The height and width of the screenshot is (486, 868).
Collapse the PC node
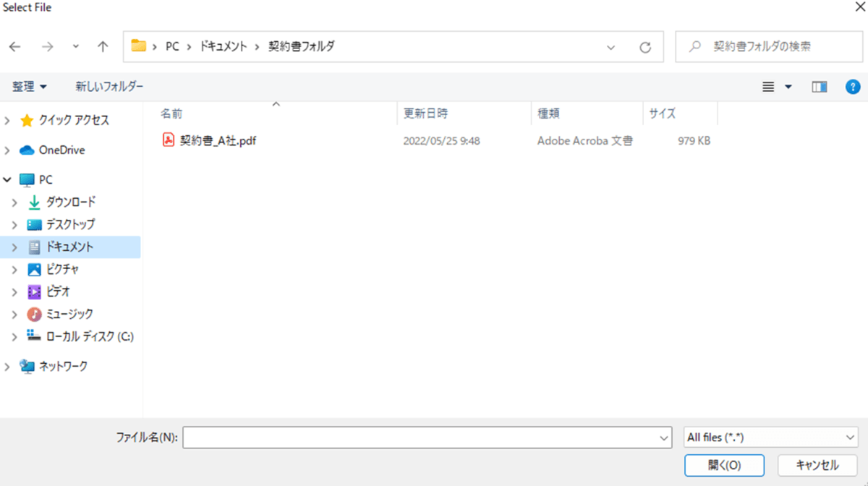[7, 179]
